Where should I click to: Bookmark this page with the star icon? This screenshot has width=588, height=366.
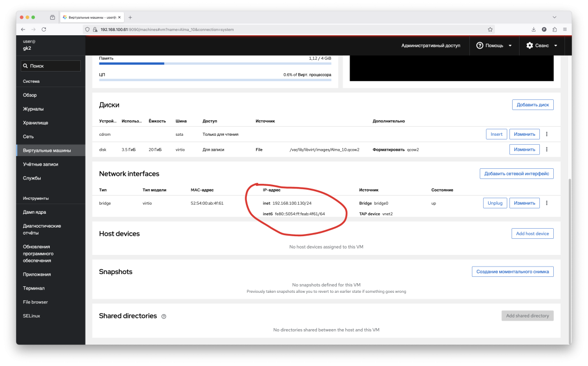(490, 29)
